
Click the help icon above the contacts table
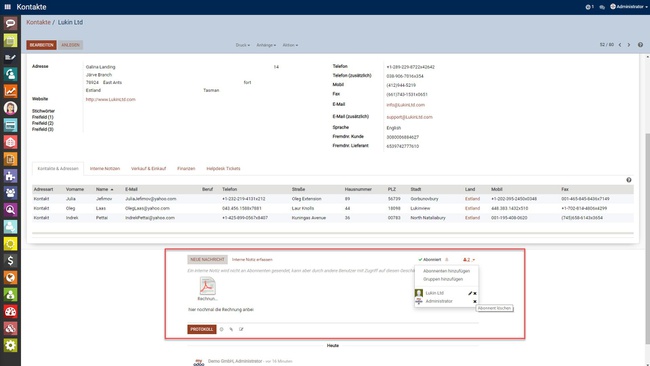[x=629, y=180]
